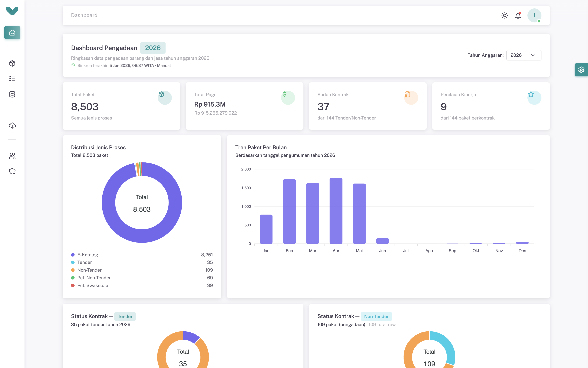
Task: Toggle Non-Tender legend item in distribution chart
Action: coord(86,270)
